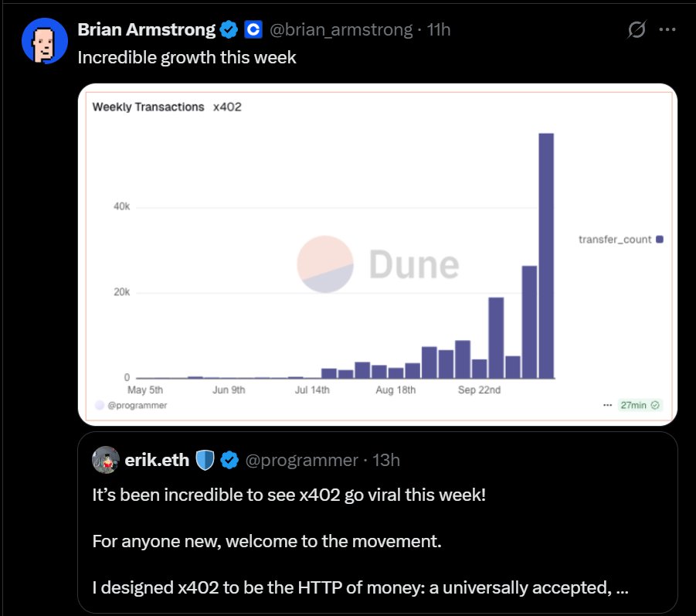This screenshot has height=616, width=696.
Task: Click the 11h tweet timestamp
Action: click(x=439, y=29)
